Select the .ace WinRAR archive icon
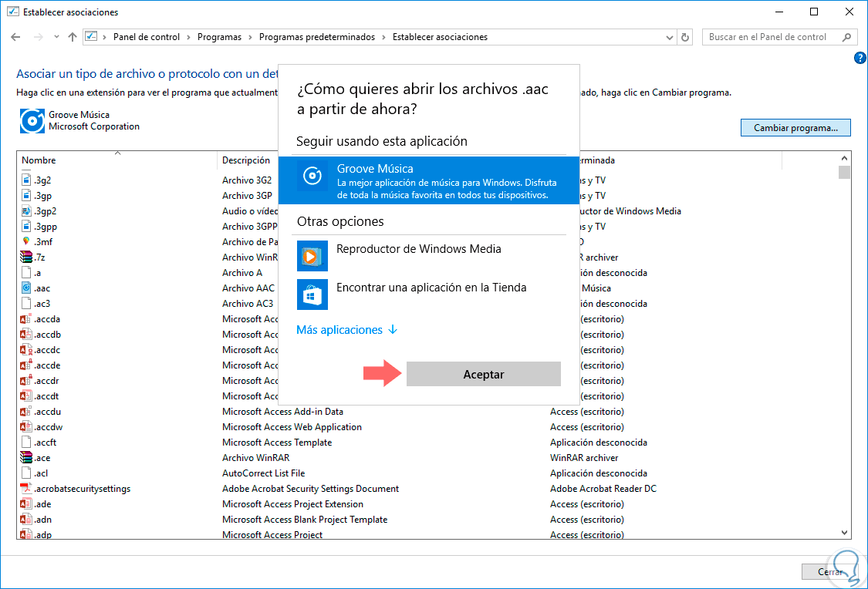This screenshot has width=868, height=589. tap(26, 458)
